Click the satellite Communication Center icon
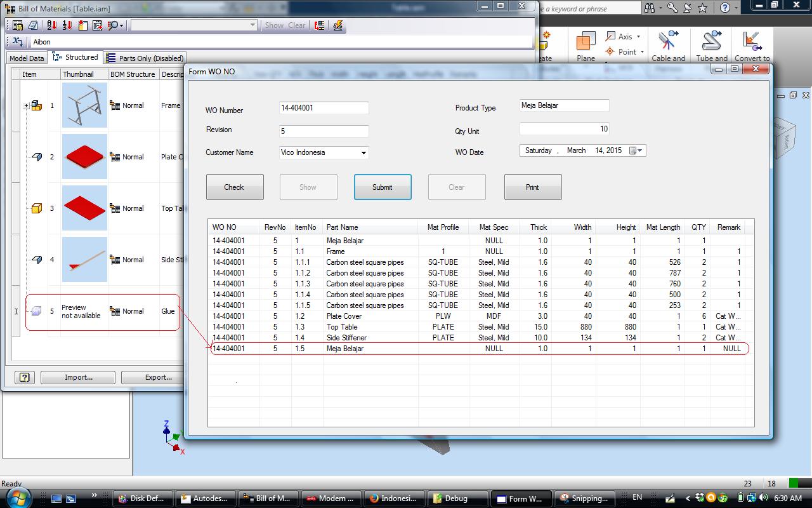 coord(688,8)
